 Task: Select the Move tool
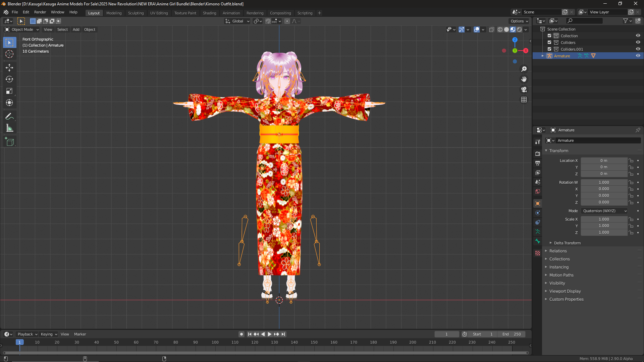(x=9, y=68)
